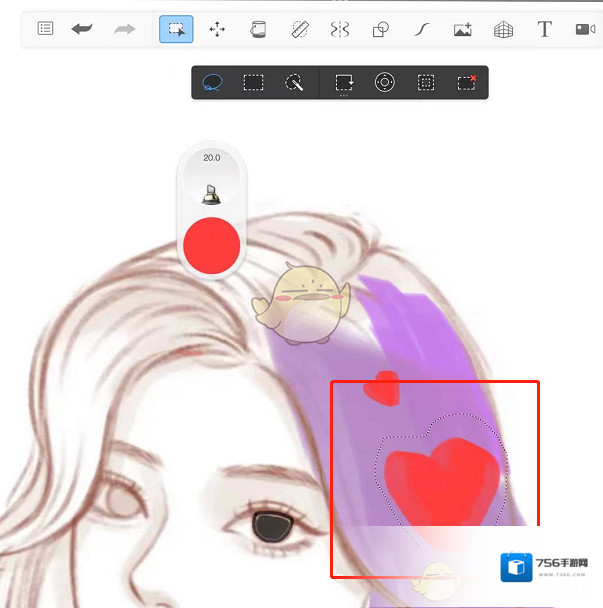Open the red color swatch puck

[211, 246]
